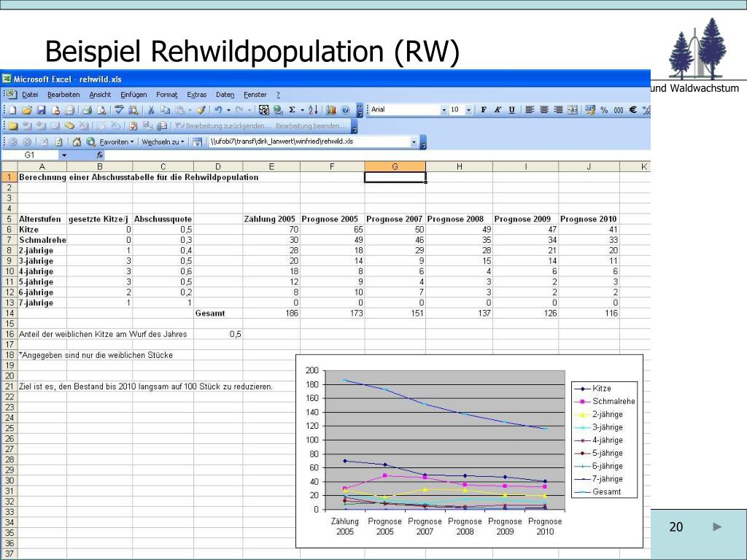Click the AutoSum sigma icon
This screenshot has width=747, height=560.
292,110
